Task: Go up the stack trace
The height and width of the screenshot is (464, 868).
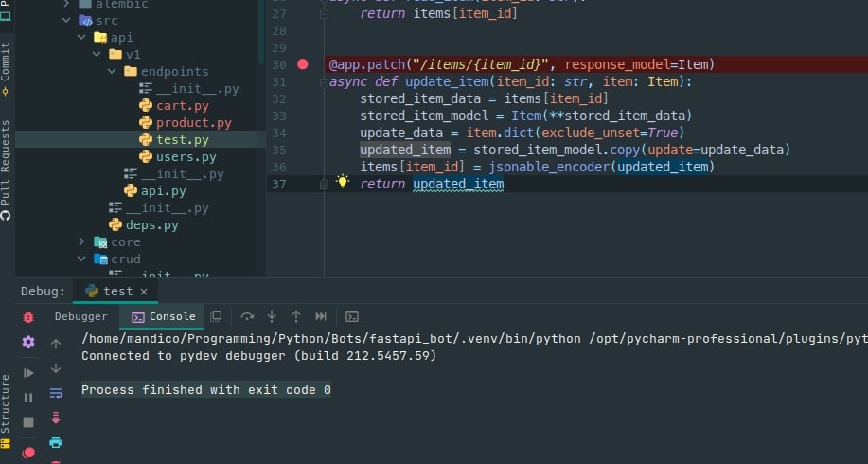Action: tap(56, 344)
